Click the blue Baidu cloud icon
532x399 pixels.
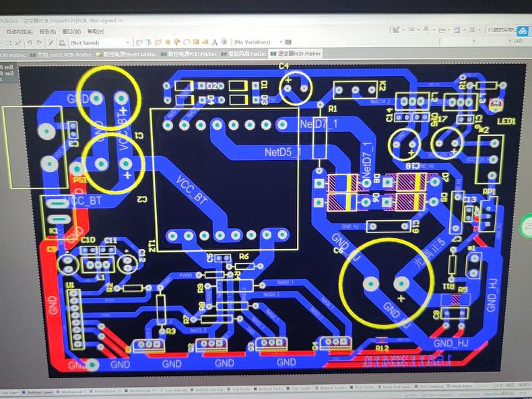tap(523, 31)
